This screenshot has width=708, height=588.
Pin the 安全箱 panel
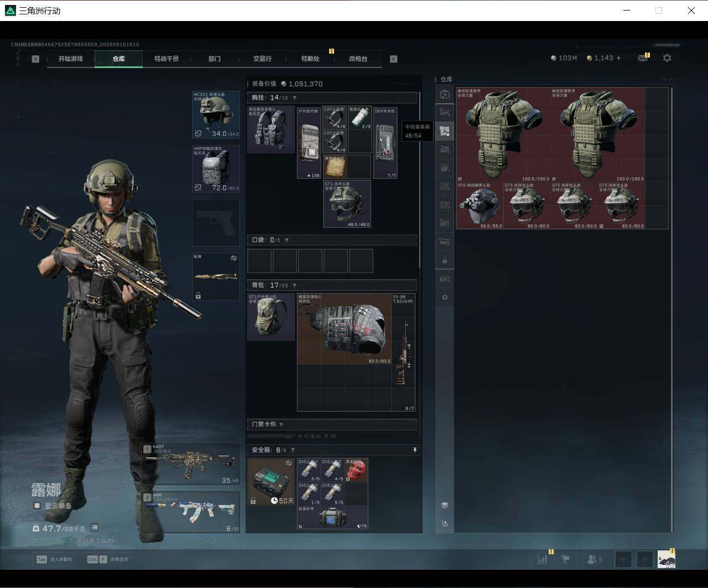[x=415, y=450]
